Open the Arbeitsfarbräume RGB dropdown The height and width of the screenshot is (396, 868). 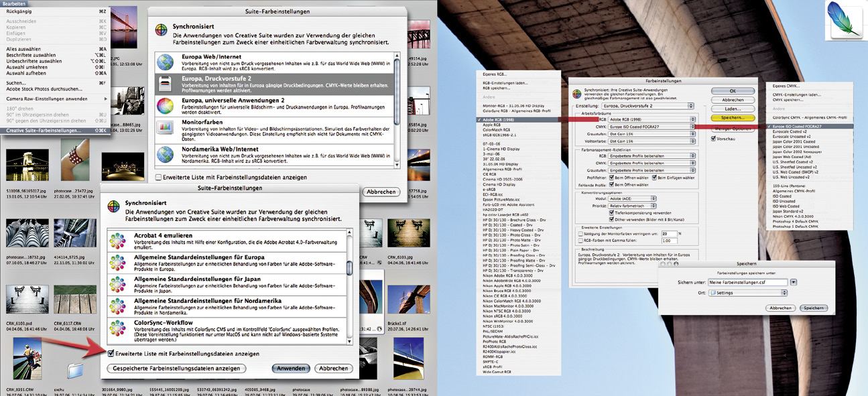click(652, 119)
